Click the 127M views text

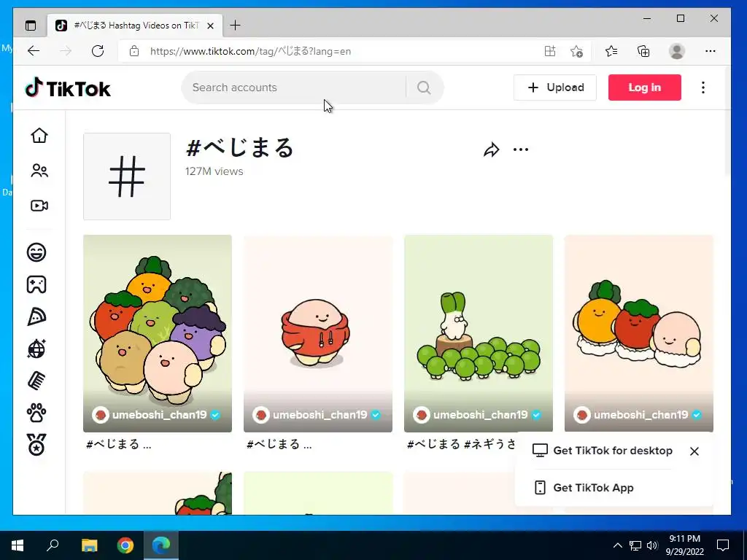(x=214, y=171)
